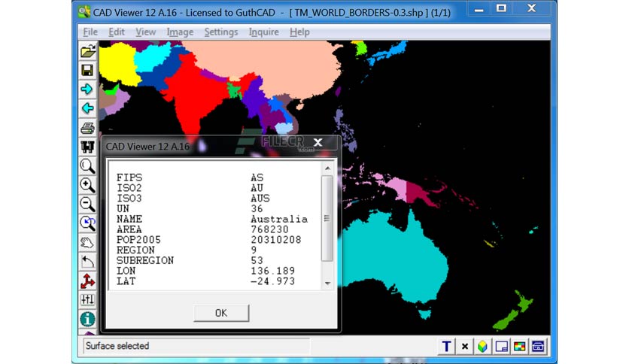Viewport: 629px width, 364px height.
Task: Activate the hand pan tool
Action: (87, 242)
